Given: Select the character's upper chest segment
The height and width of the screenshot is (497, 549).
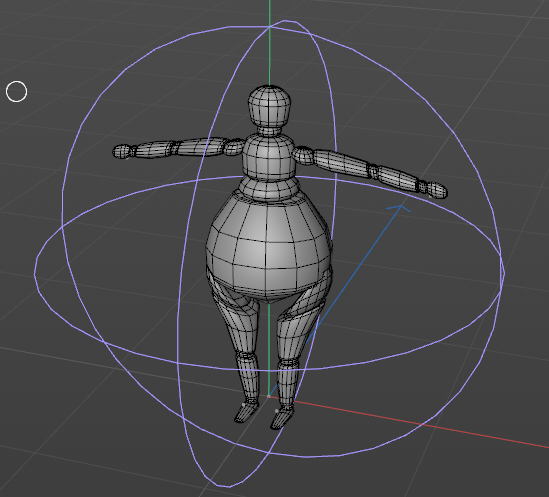Looking at the screenshot, I should coord(269,157).
